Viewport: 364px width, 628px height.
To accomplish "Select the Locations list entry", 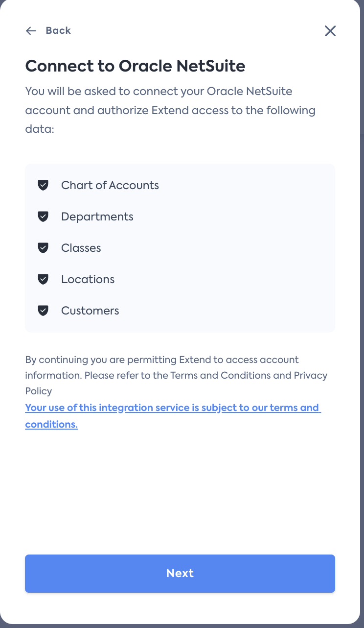I will coord(88,279).
